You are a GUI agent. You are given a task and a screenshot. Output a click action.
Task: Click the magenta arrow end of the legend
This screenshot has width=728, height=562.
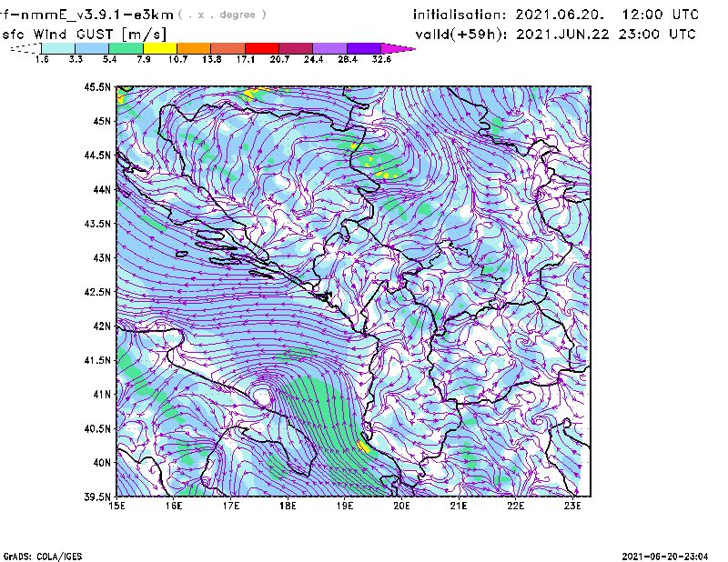click(398, 48)
